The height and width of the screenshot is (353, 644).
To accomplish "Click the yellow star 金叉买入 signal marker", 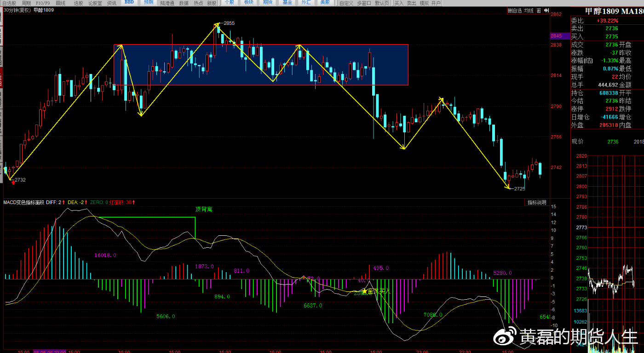I will 365,291.
